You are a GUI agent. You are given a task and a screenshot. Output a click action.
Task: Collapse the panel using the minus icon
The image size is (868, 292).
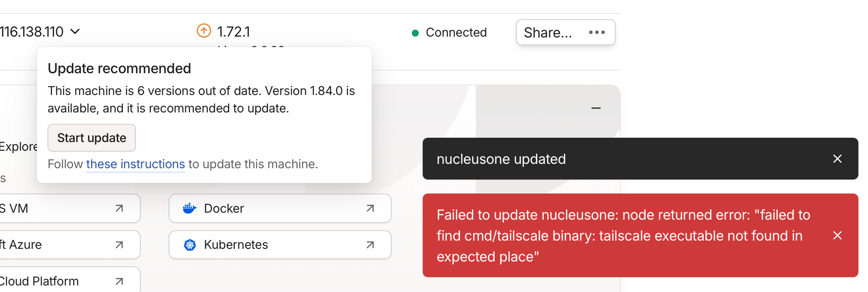point(596,108)
